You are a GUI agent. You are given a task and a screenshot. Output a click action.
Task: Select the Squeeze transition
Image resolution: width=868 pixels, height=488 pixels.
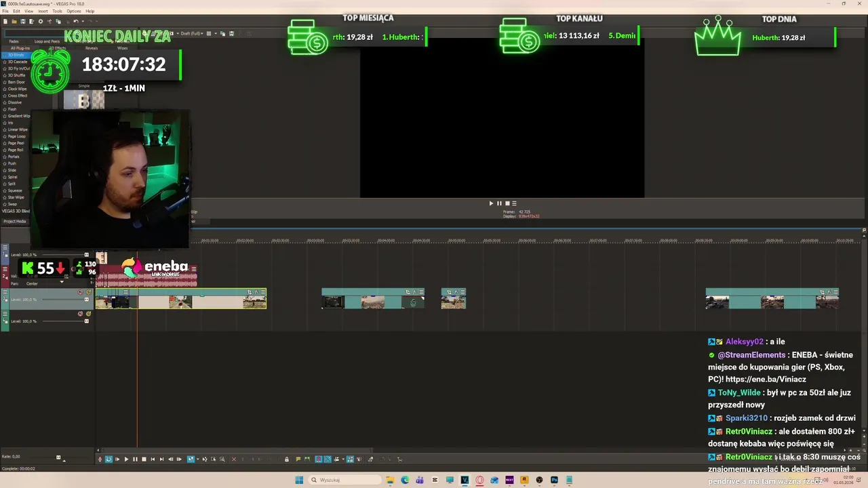coord(14,190)
